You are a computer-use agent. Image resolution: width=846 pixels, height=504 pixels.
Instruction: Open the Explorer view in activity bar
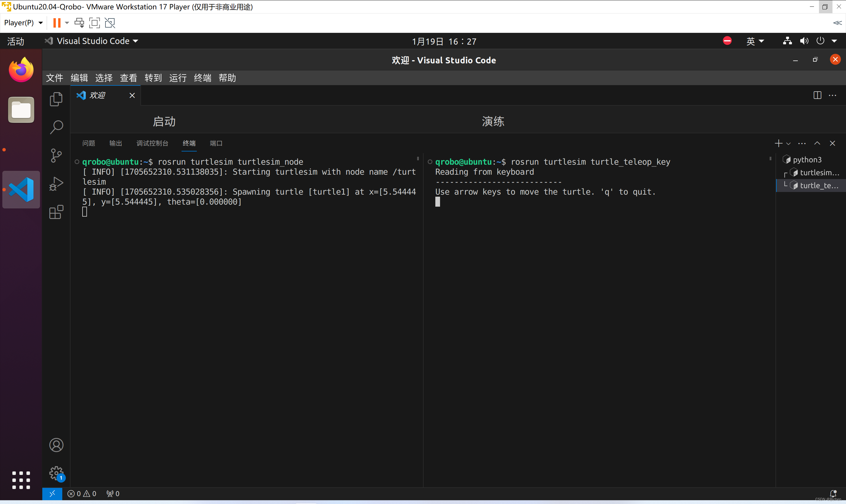pyautogui.click(x=56, y=99)
